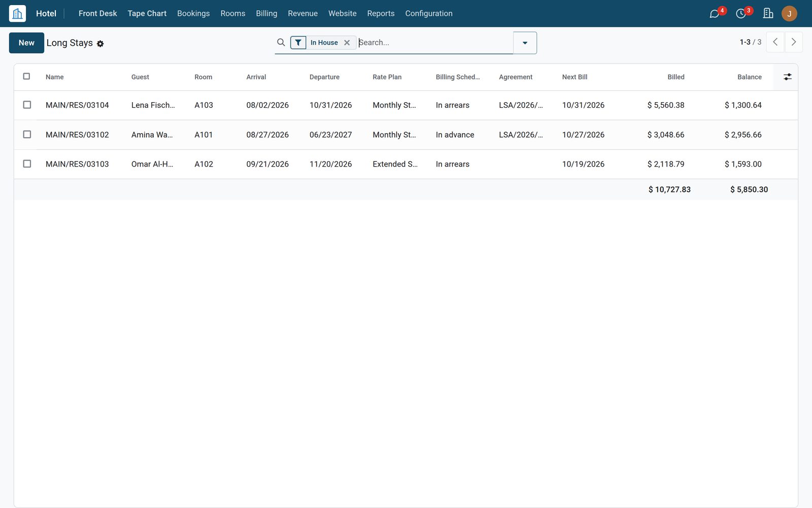The height and width of the screenshot is (508, 812).
Task: Check the MAIN/RES/03104 row checkbox
Action: click(x=27, y=105)
